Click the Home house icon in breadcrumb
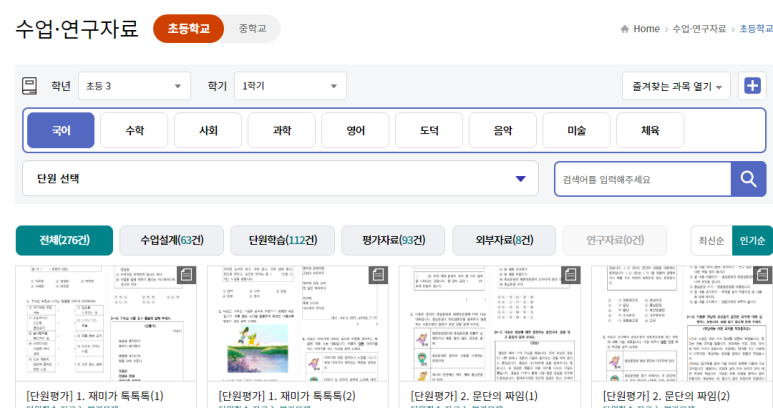This screenshot has width=773, height=408. (625, 29)
